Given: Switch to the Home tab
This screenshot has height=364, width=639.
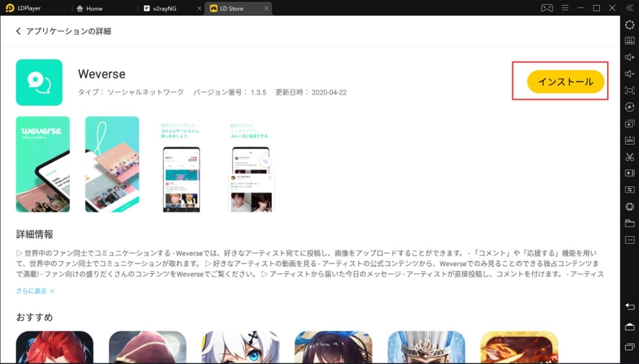Looking at the screenshot, I should point(89,8).
